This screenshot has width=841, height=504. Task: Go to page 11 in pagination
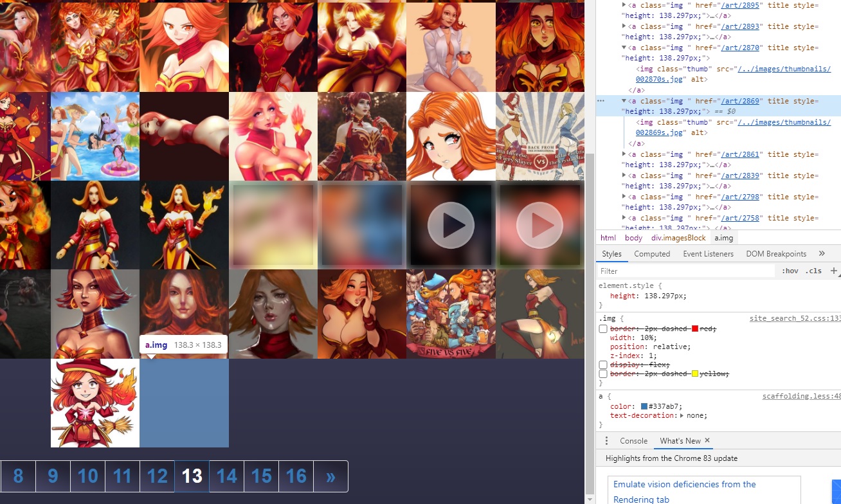point(122,476)
